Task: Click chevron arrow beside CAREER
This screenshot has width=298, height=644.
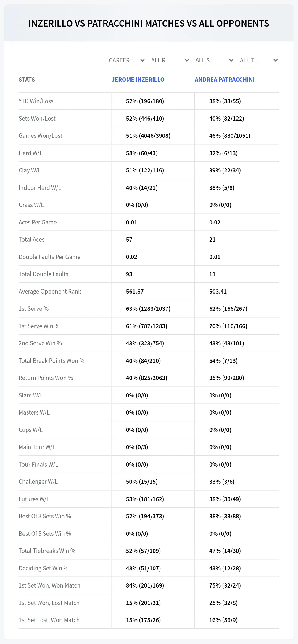Action: [142, 60]
